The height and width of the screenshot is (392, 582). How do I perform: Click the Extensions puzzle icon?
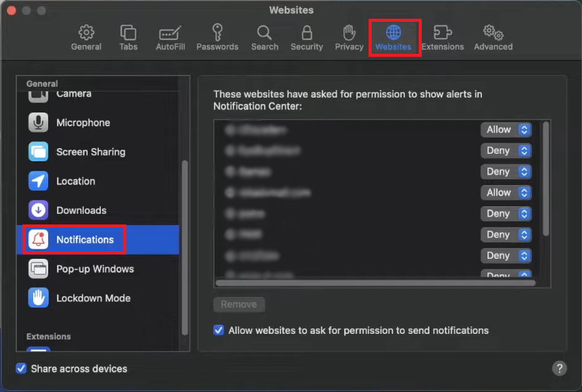(x=443, y=36)
